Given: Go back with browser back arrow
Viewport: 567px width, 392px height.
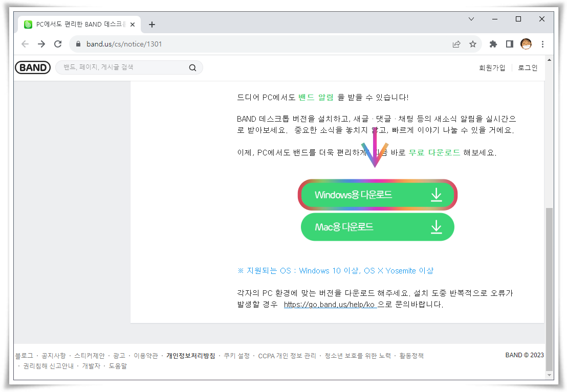Looking at the screenshot, I should click(25, 44).
